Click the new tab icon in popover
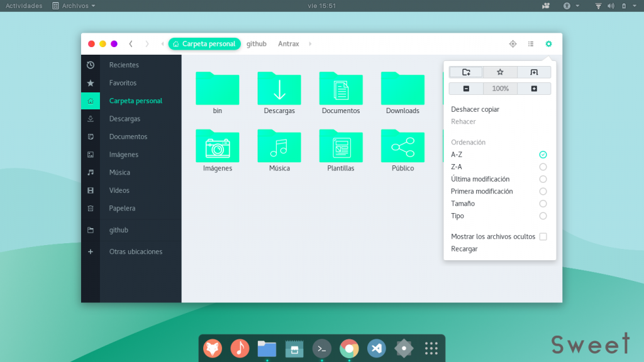 pyautogui.click(x=534, y=72)
